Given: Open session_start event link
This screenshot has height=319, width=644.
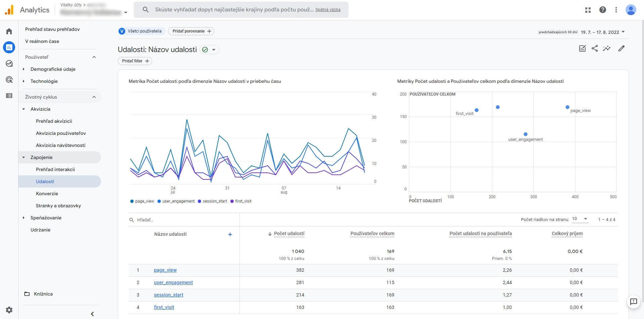Looking at the screenshot, I should point(169,295).
